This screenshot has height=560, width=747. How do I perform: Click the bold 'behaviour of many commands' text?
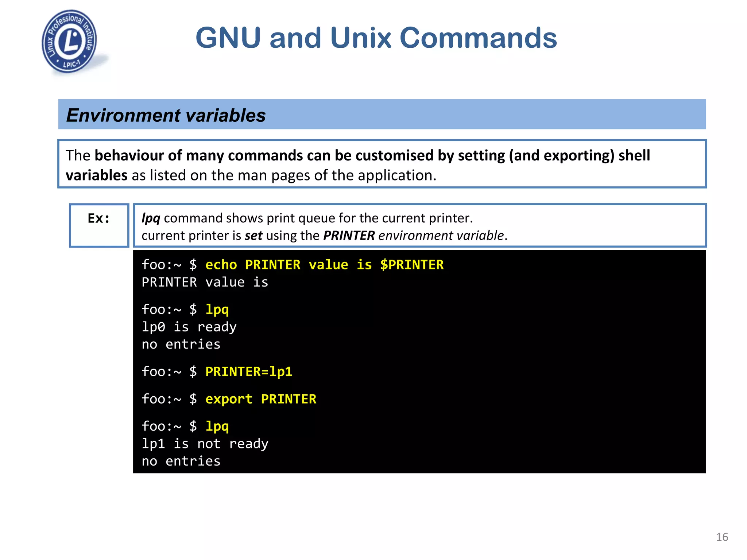pyautogui.click(x=199, y=156)
